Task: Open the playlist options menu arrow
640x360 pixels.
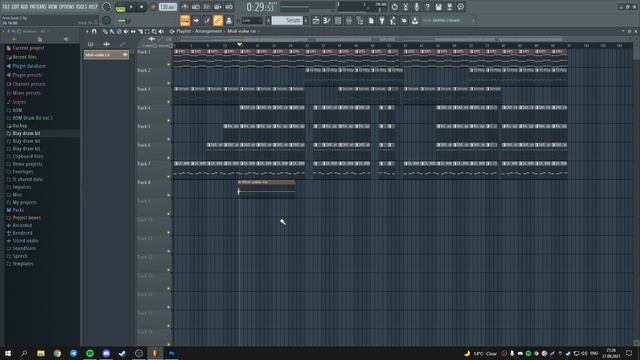Action: pyautogui.click(x=87, y=31)
